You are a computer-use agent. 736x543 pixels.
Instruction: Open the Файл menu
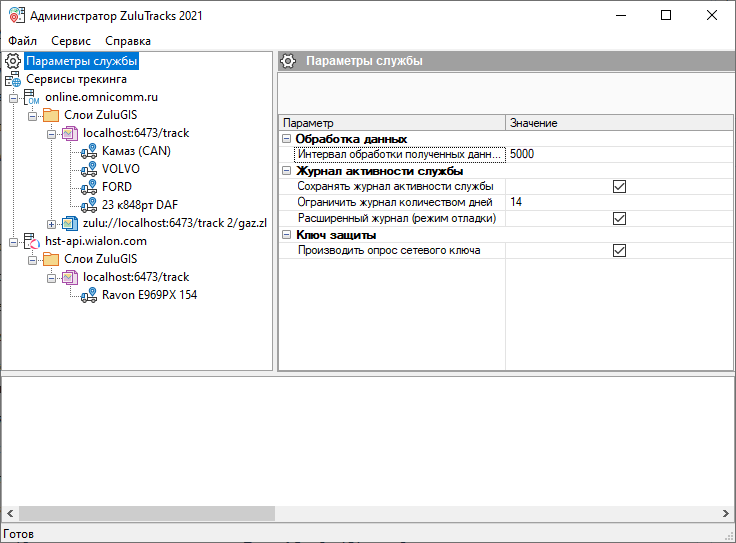coord(22,41)
